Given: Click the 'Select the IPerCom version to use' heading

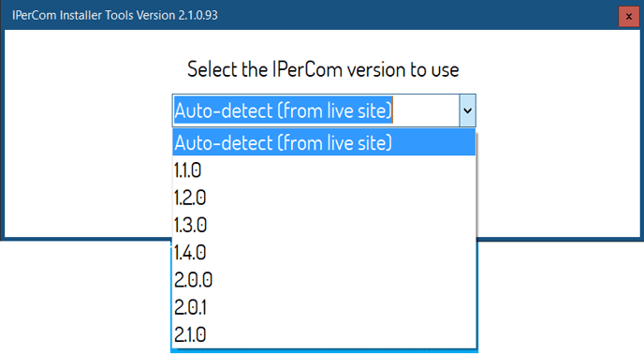Looking at the screenshot, I should click(323, 69).
